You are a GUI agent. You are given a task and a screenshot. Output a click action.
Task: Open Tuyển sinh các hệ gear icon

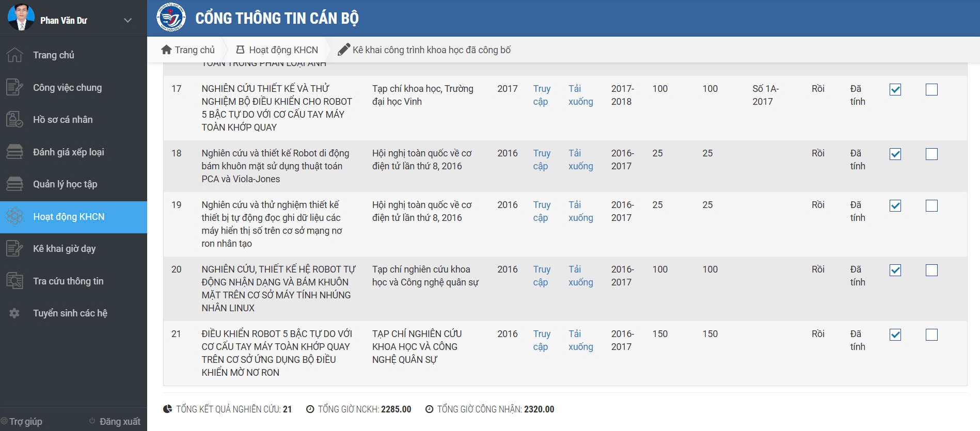[x=14, y=313]
